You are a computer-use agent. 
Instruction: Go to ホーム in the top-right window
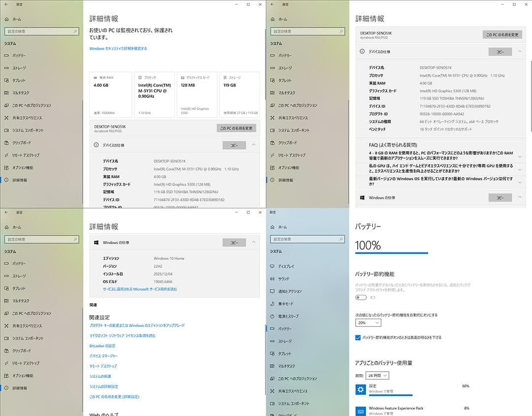[279, 19]
